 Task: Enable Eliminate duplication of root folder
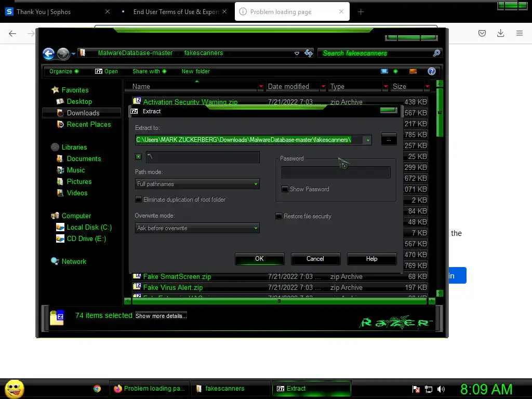(x=138, y=199)
